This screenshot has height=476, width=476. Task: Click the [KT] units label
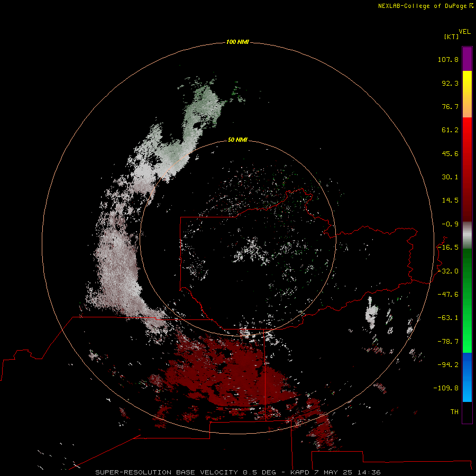pyautogui.click(x=451, y=36)
